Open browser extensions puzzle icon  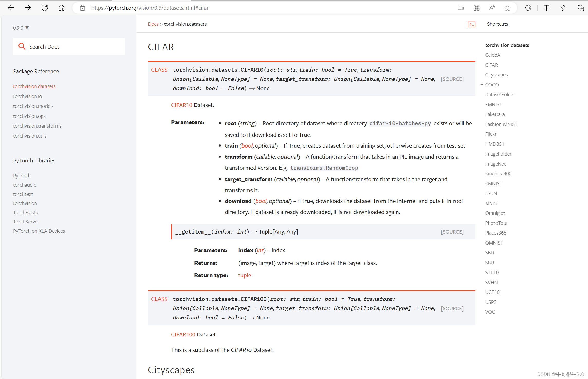[x=528, y=8]
